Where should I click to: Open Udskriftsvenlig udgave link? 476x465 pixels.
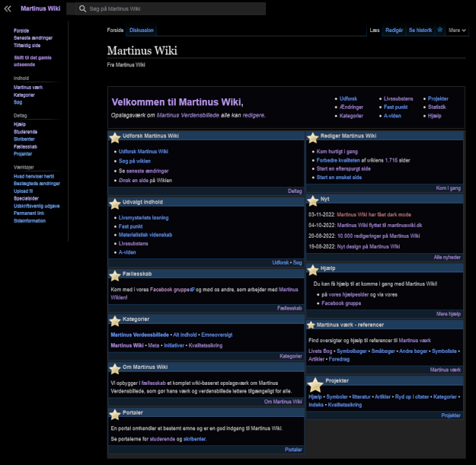(x=37, y=206)
